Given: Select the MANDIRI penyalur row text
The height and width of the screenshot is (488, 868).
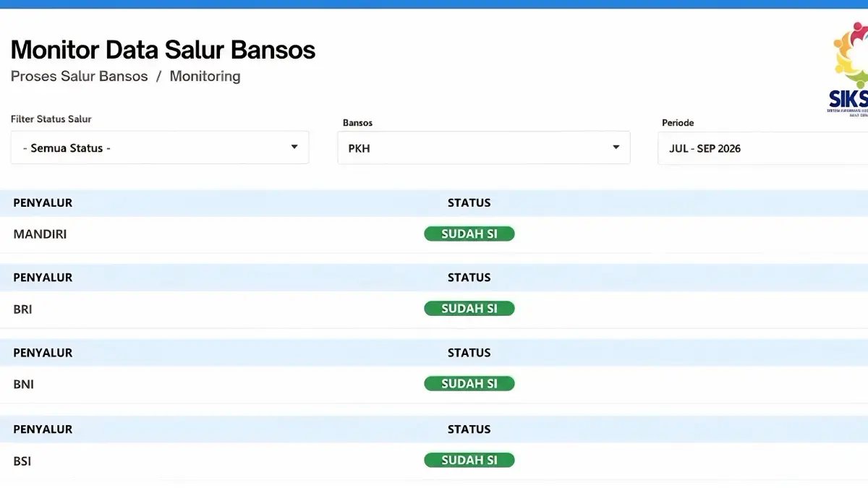Looking at the screenshot, I should [x=40, y=234].
